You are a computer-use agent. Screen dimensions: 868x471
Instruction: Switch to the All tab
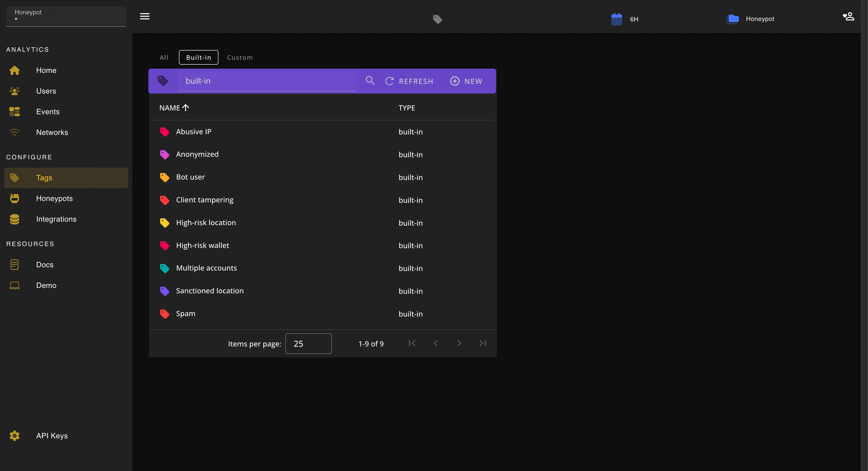pos(164,57)
